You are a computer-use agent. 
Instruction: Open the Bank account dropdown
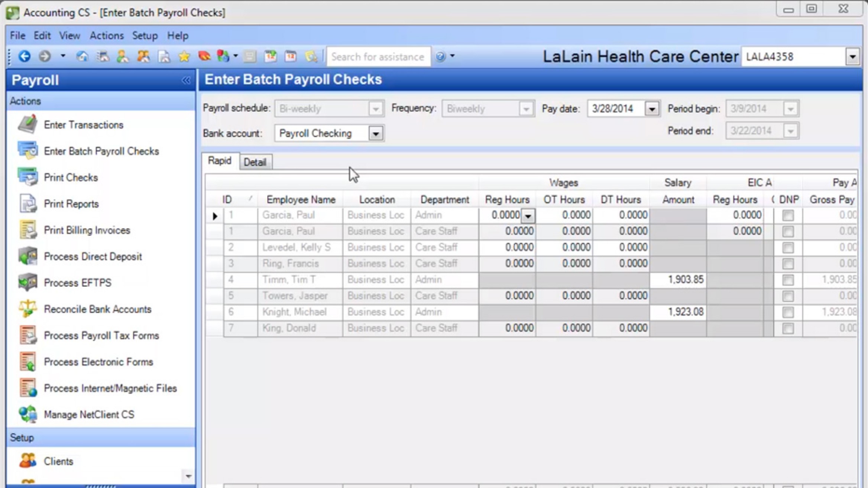[376, 133]
